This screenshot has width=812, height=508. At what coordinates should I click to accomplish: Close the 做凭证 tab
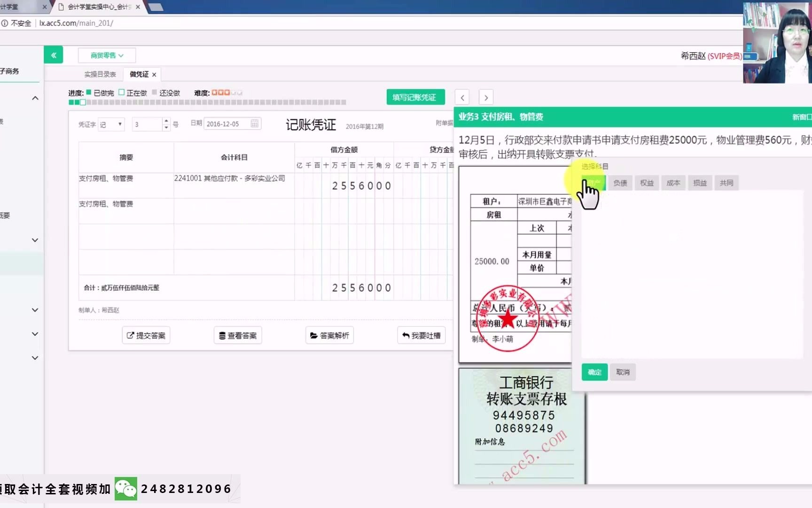coord(154,75)
